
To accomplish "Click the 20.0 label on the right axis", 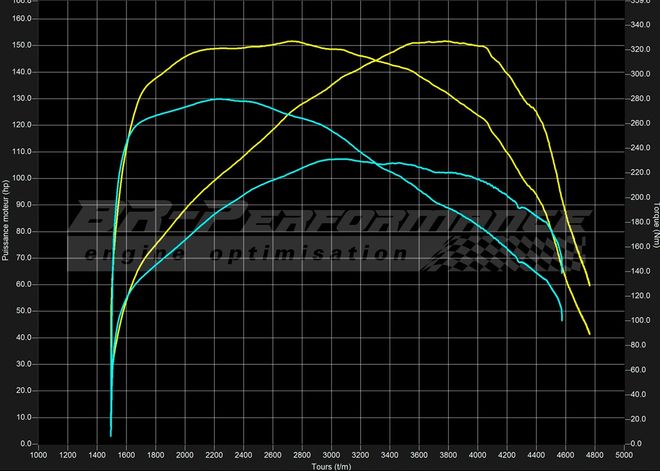I will 637,419.
